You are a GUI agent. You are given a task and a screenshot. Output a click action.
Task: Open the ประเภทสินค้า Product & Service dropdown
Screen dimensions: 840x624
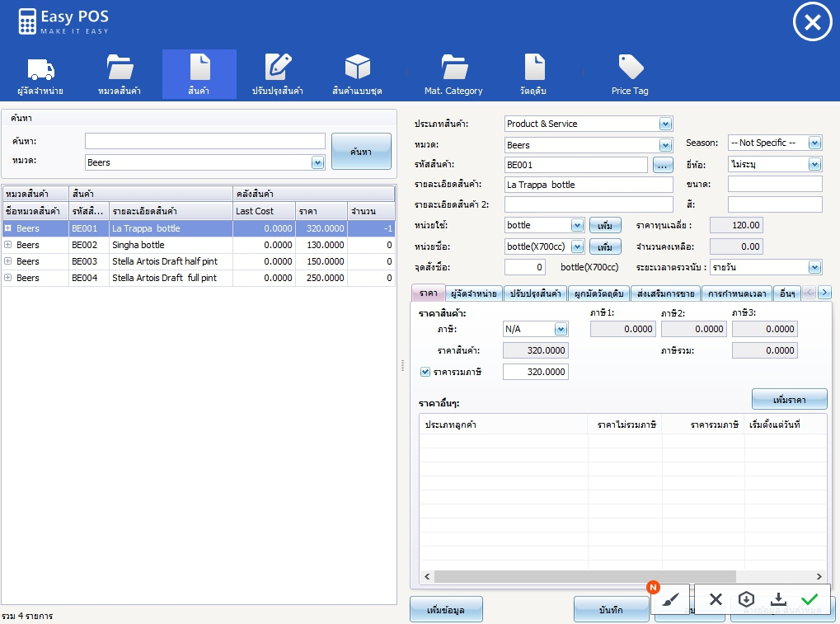665,124
